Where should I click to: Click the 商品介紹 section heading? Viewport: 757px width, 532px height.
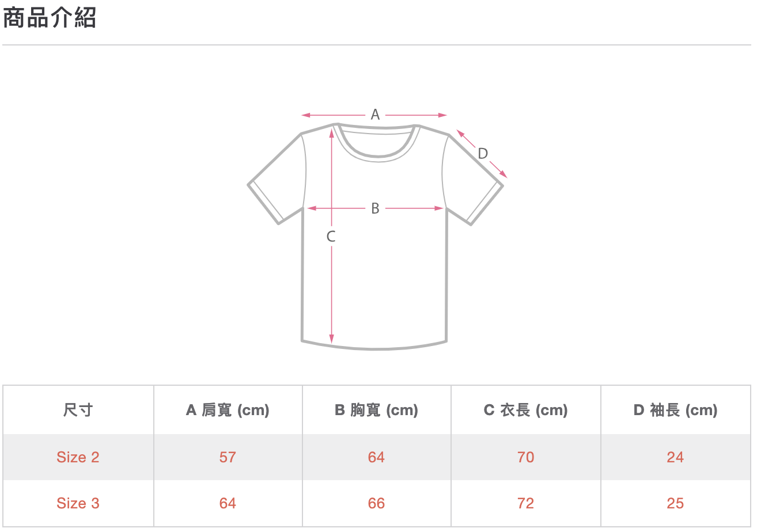click(50, 18)
